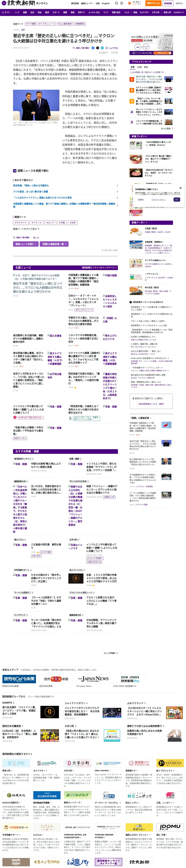Open the スポーツ navigation menu item
Screen dimensions: 186x868
[x=56, y=12]
